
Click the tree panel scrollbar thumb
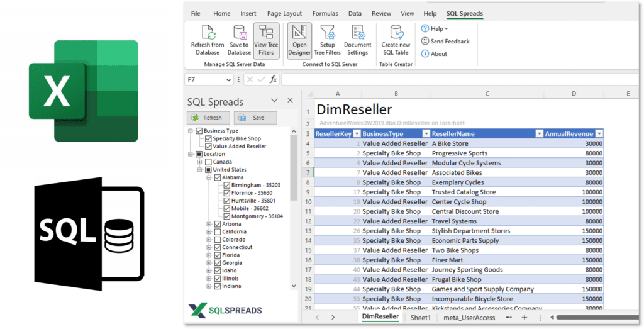point(294,167)
